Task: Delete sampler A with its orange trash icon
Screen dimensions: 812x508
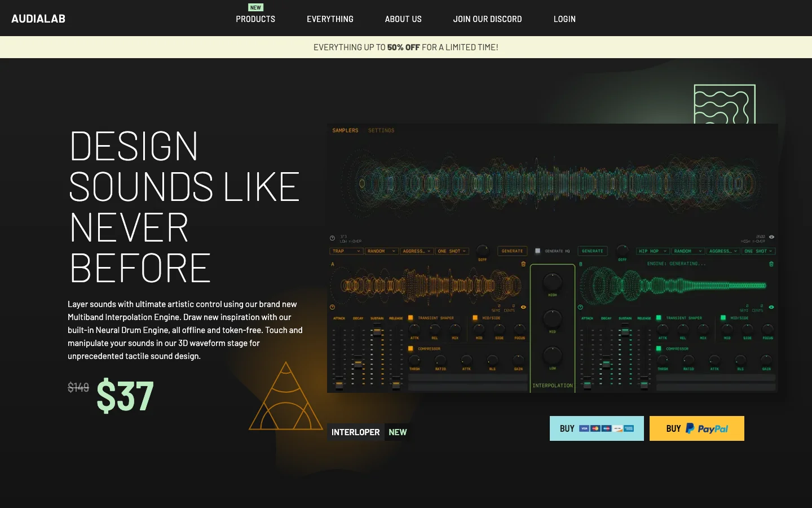Action: tap(523, 264)
